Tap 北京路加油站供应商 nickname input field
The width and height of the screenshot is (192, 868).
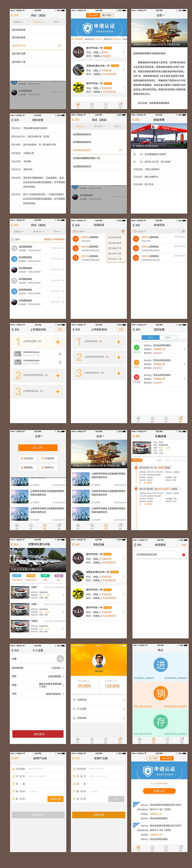coord(160,554)
